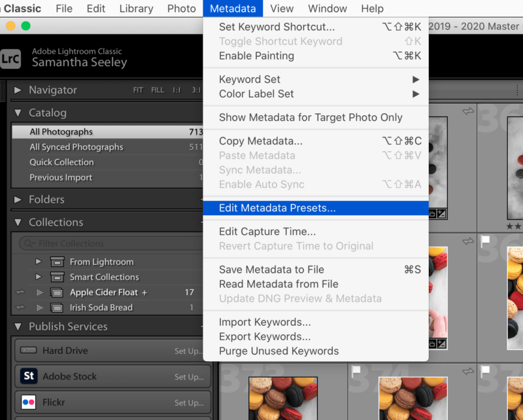
Task: Choose Copy Metadata...
Action: 316,141
